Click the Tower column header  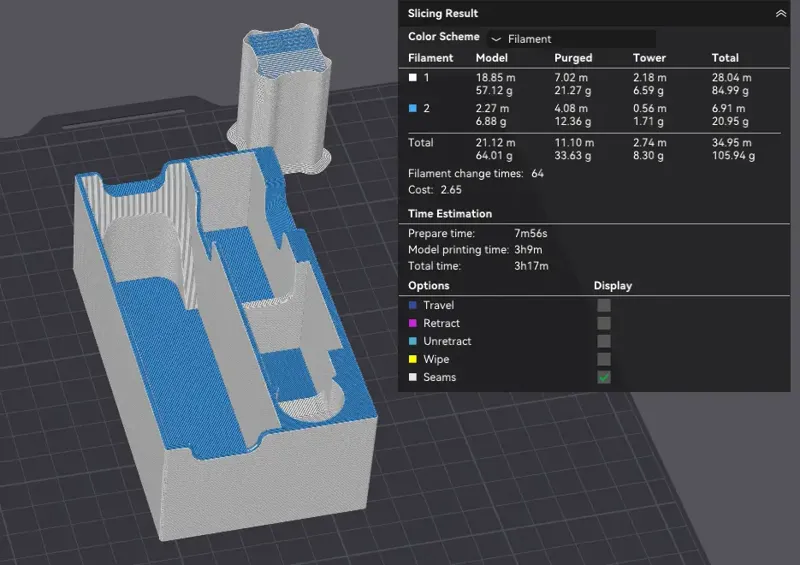pyautogui.click(x=649, y=58)
